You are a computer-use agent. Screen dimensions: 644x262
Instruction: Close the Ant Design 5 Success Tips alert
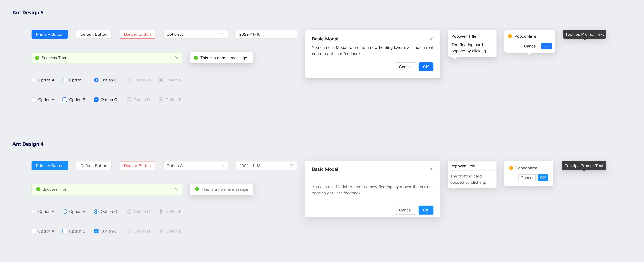coord(177,58)
